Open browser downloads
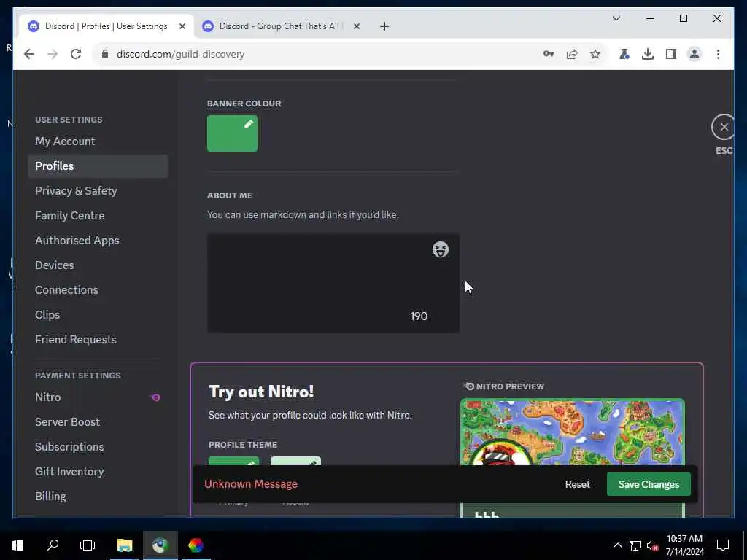The height and width of the screenshot is (560, 747). coord(648,54)
